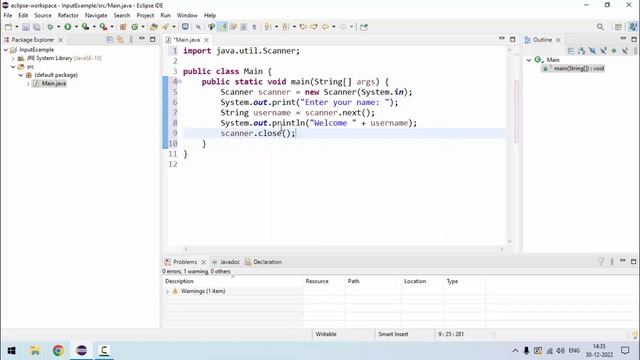Image resolution: width=640 pixels, height=360 pixels.
Task: Select main(String[]) method in Outline
Action: pyautogui.click(x=574, y=69)
